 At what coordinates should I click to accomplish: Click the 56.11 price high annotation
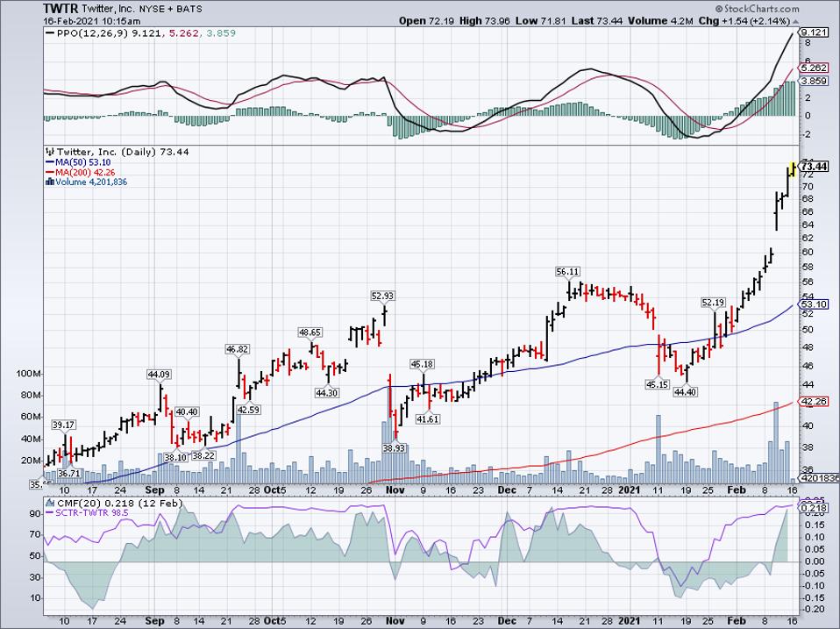tap(568, 272)
